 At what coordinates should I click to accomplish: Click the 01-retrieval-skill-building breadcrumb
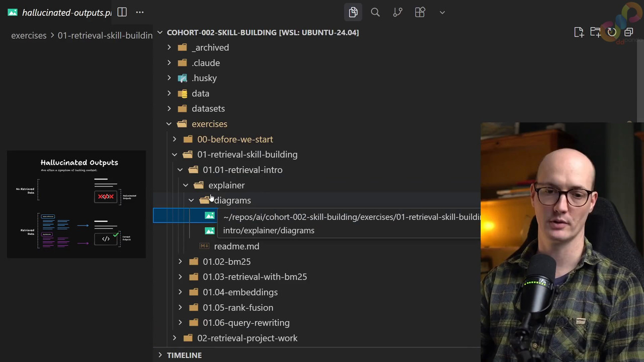(x=105, y=35)
